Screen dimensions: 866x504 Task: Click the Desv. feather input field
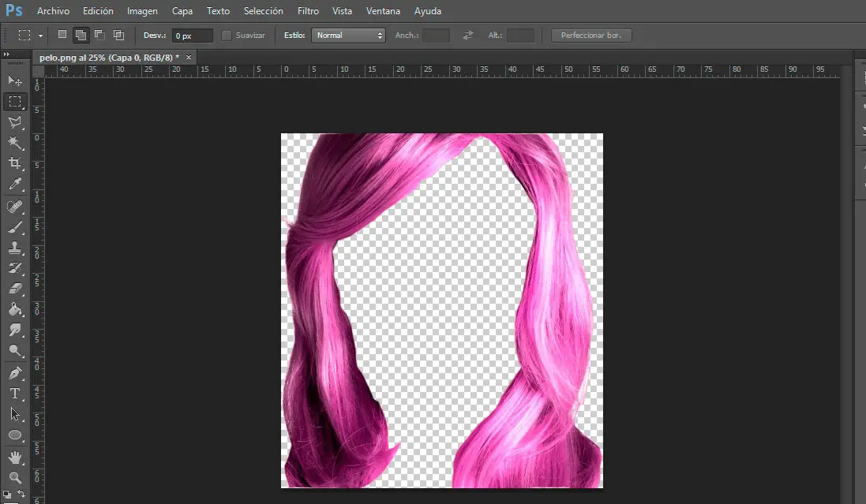193,35
